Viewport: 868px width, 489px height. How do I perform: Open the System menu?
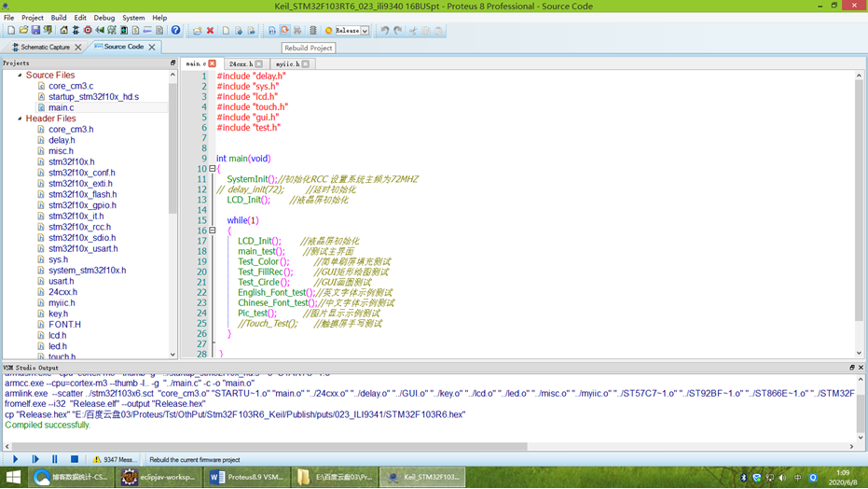click(132, 18)
